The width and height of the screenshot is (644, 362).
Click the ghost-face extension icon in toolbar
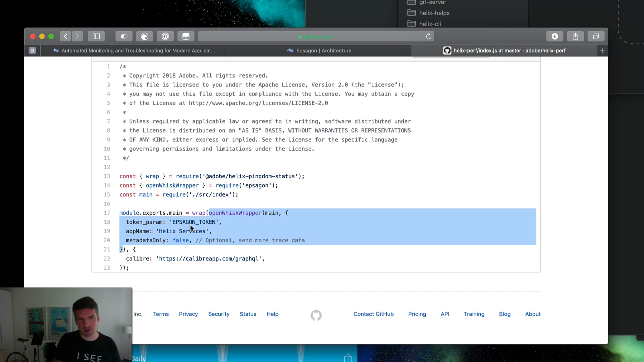(x=186, y=36)
